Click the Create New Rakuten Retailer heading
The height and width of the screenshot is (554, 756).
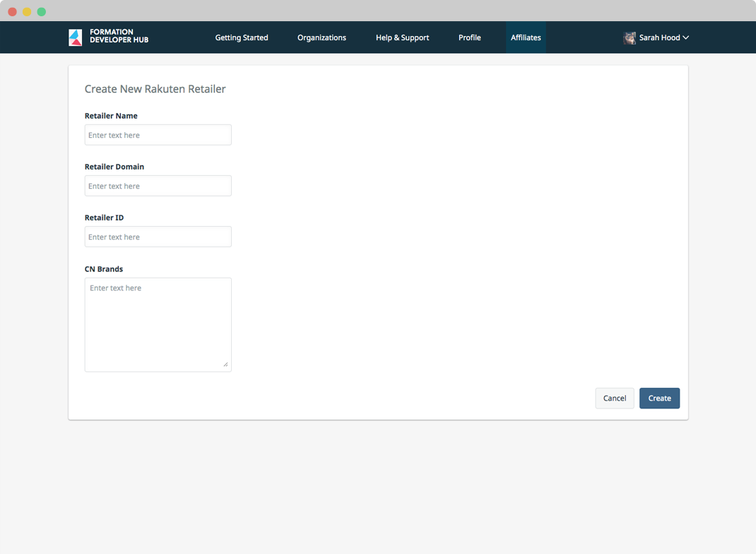[155, 89]
